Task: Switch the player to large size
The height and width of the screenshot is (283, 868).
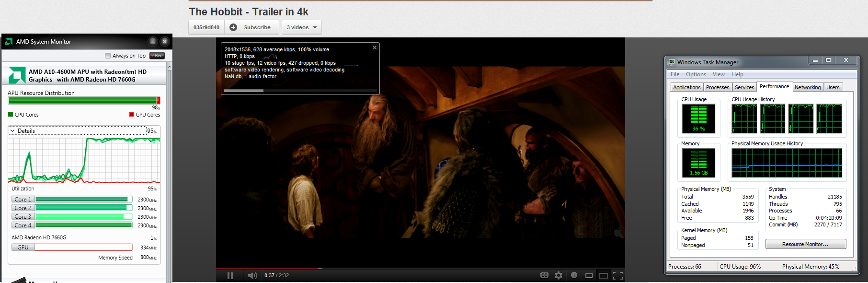Action: tap(604, 275)
